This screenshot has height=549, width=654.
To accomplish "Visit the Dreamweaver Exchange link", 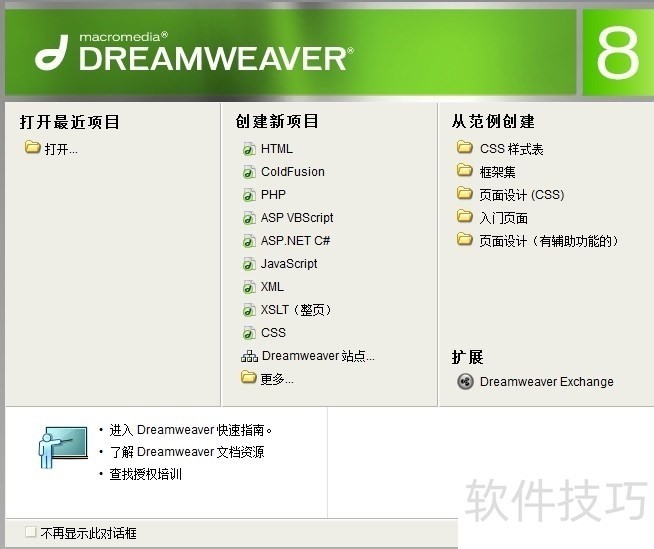I will (x=547, y=382).
